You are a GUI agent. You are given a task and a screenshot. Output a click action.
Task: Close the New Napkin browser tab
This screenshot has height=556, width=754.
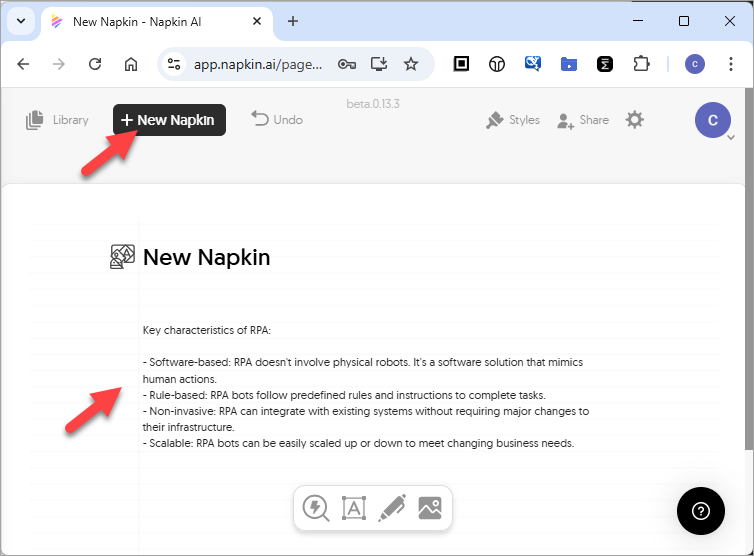pyautogui.click(x=257, y=21)
